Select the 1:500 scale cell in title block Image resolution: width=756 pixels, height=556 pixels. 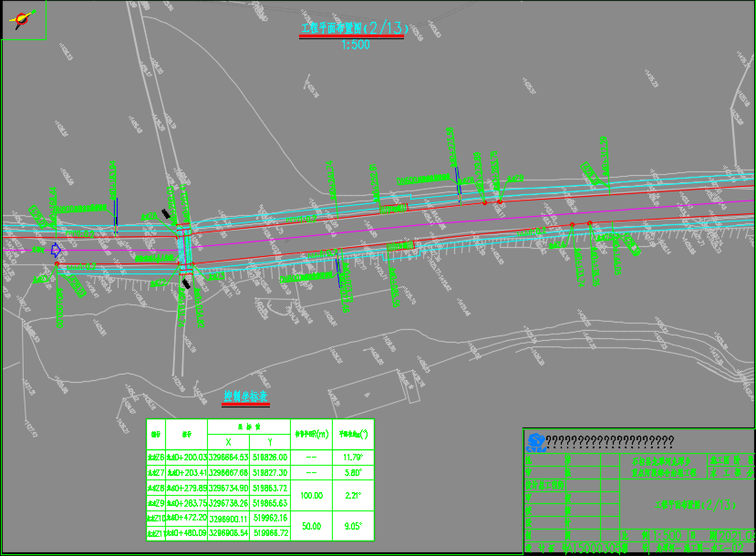(x=666, y=535)
